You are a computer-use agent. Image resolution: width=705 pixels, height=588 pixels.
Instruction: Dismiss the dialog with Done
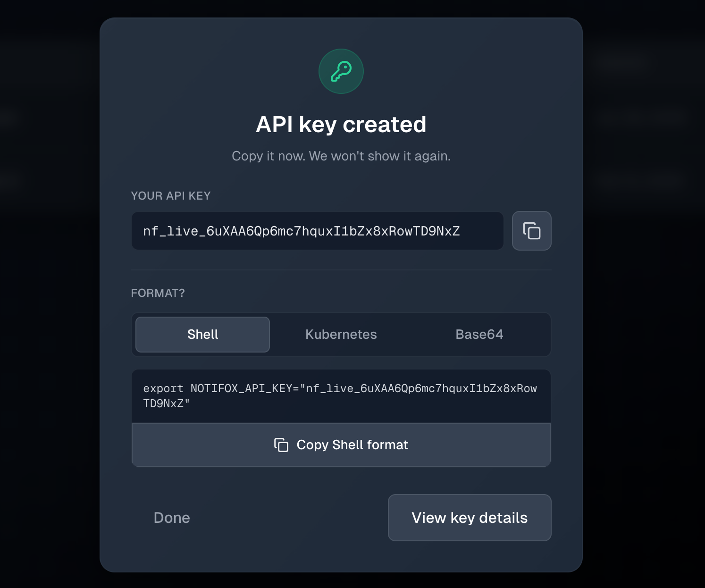pyautogui.click(x=172, y=518)
